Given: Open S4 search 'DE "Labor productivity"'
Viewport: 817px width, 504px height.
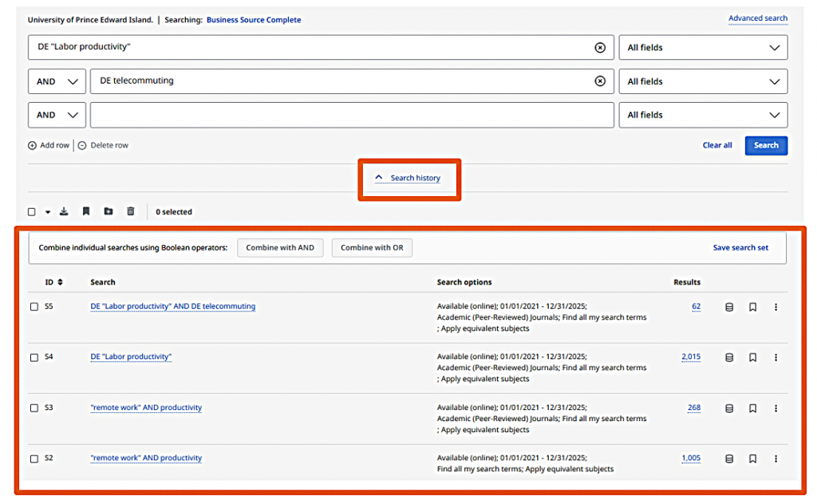Looking at the screenshot, I should pyautogui.click(x=131, y=356).
